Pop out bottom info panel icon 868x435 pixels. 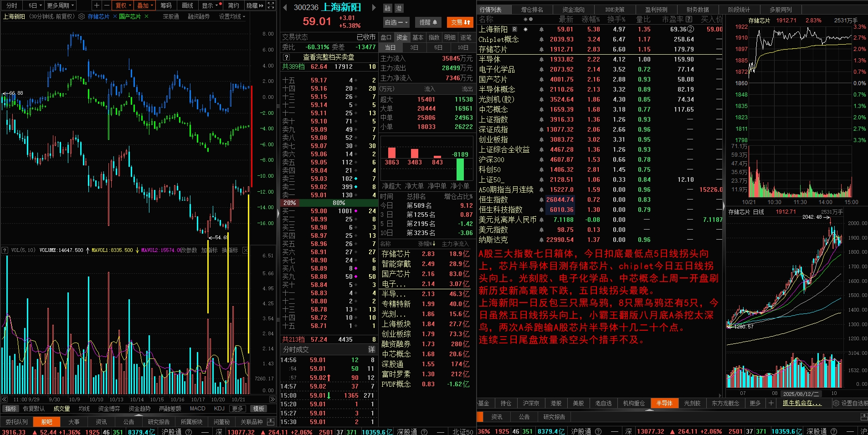[271, 422]
